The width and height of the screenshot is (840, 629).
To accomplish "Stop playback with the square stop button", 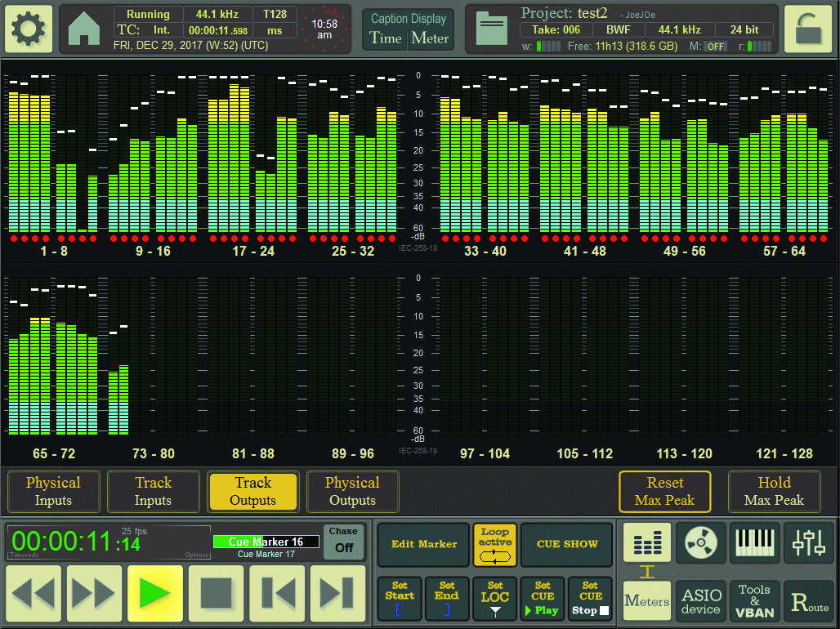I will click(x=216, y=593).
